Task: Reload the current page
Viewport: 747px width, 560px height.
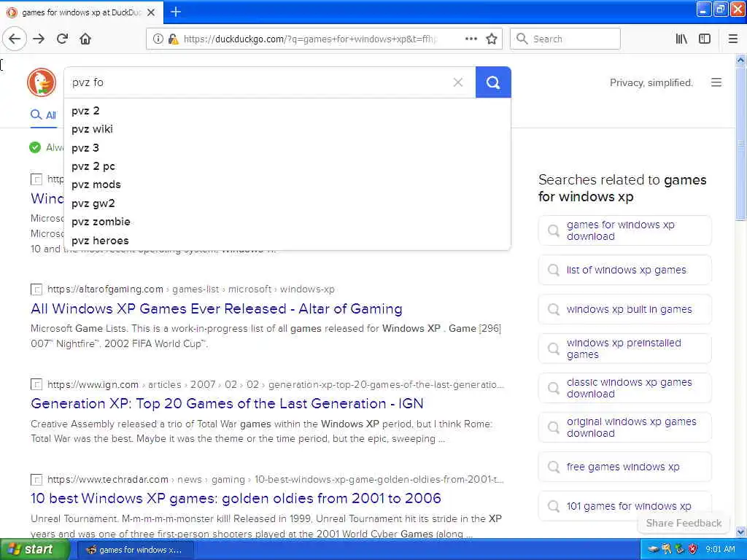Action: [62, 39]
